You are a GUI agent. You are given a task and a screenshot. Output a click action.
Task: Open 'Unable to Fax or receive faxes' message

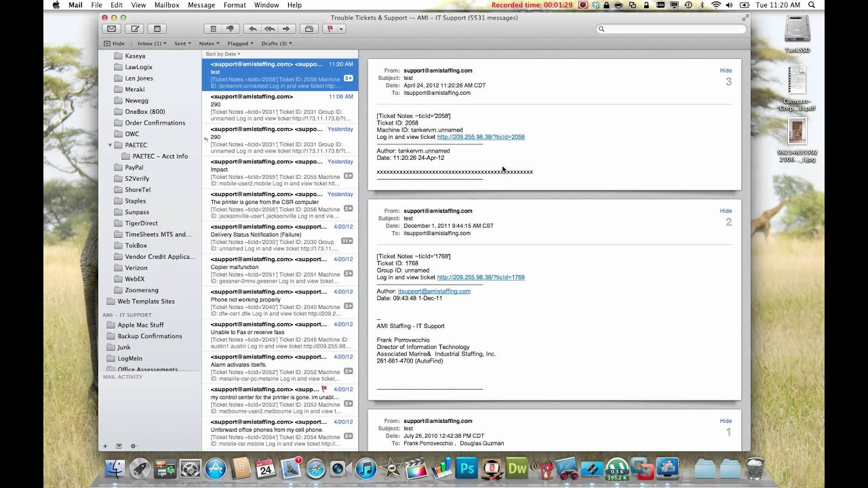pyautogui.click(x=279, y=335)
